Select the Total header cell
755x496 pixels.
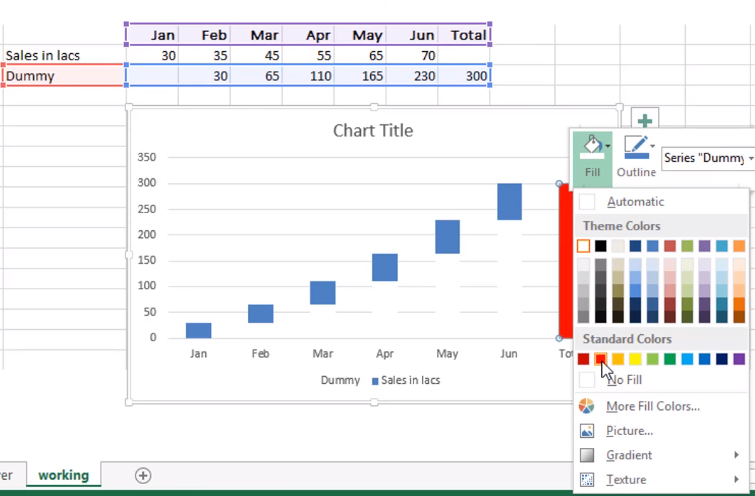pos(464,35)
